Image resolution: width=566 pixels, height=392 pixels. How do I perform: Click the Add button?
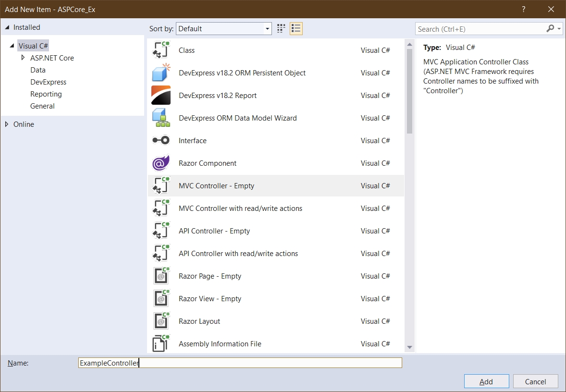(x=486, y=381)
